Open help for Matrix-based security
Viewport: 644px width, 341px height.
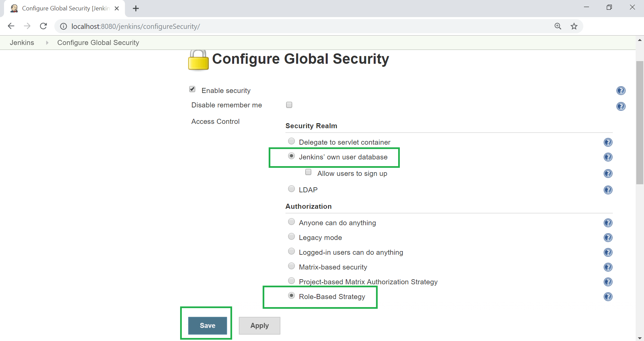pyautogui.click(x=608, y=267)
